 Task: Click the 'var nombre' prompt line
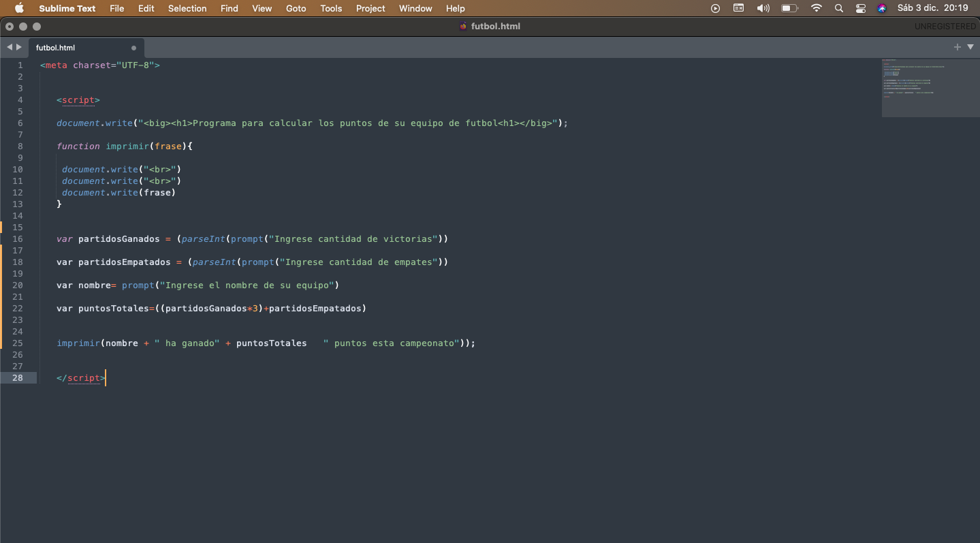pos(197,285)
